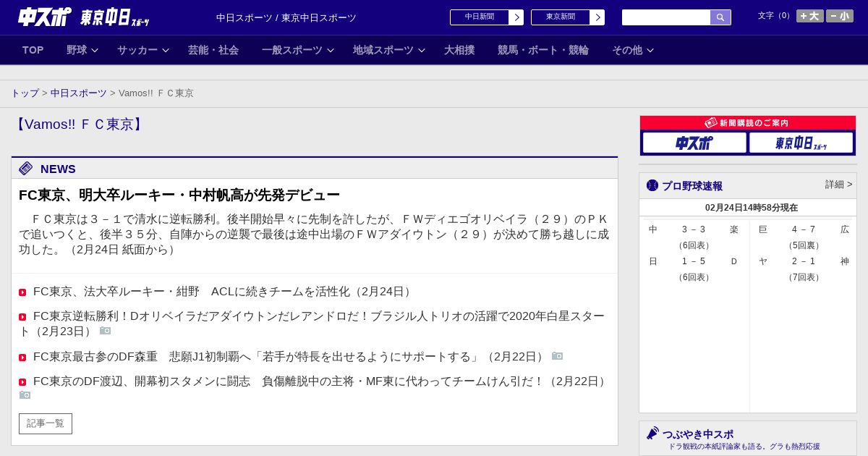Click the baseball icon next to プロ野球速報
This screenshot has width=868, height=456.
tap(652, 185)
